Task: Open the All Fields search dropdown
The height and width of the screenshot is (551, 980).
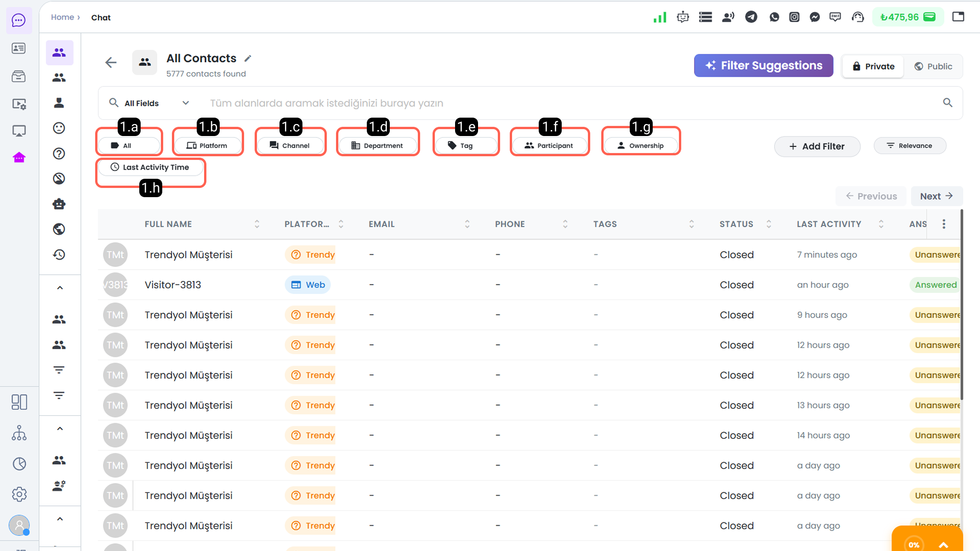Action: coord(149,103)
